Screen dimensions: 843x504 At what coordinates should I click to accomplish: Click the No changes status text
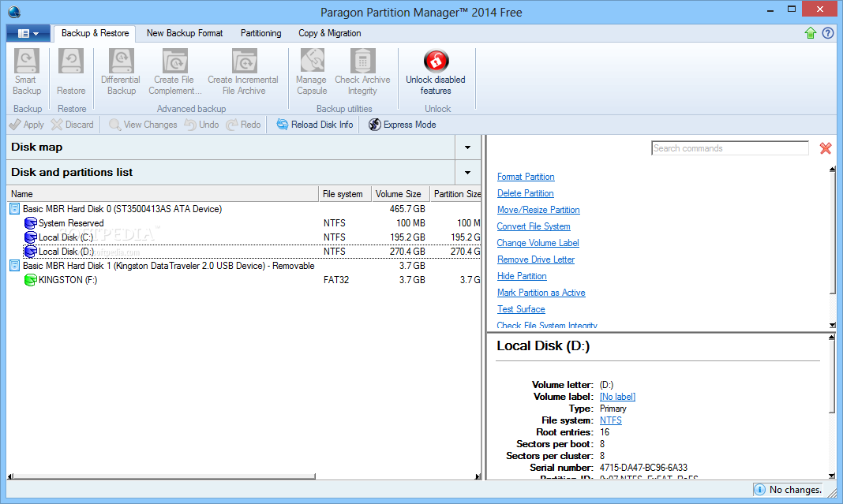coord(795,490)
